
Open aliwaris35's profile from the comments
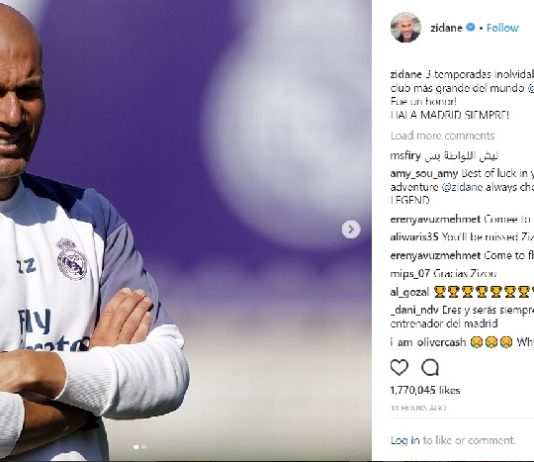pyautogui.click(x=414, y=237)
